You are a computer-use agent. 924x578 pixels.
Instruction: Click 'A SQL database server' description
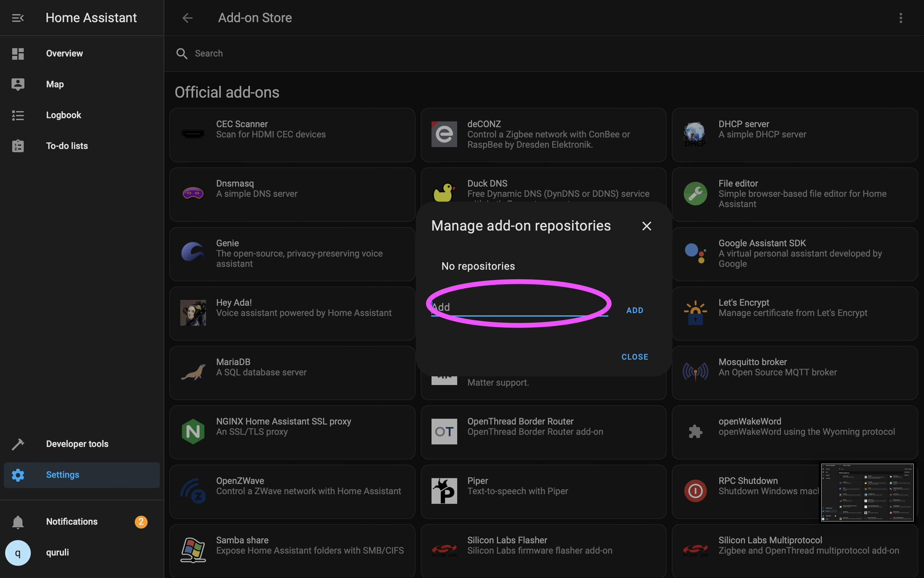click(x=261, y=372)
